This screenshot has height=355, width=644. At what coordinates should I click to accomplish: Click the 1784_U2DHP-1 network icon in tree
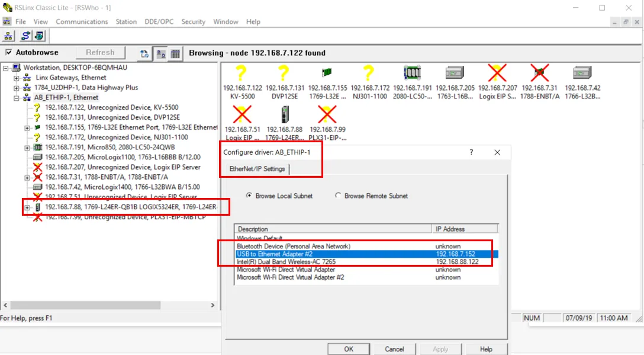(x=27, y=87)
